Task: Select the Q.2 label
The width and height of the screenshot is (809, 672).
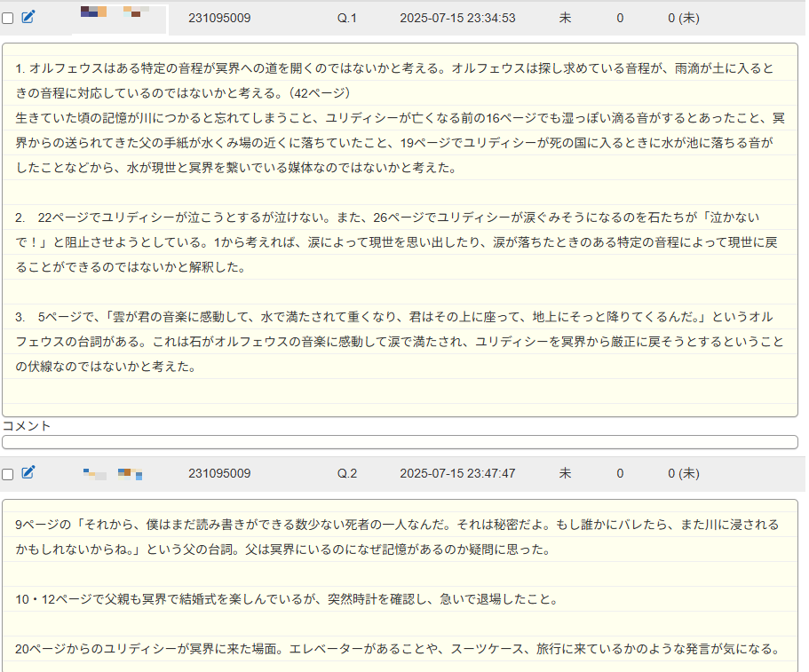Action: [346, 473]
